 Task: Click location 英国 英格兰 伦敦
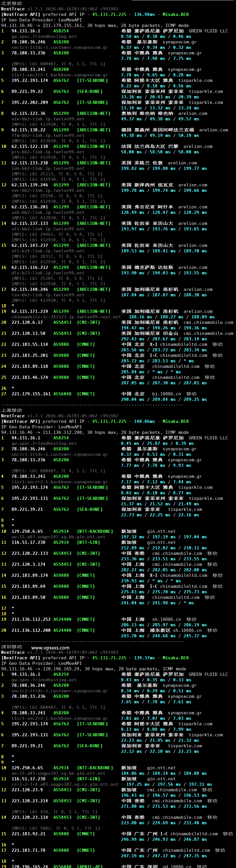(142, 163)
